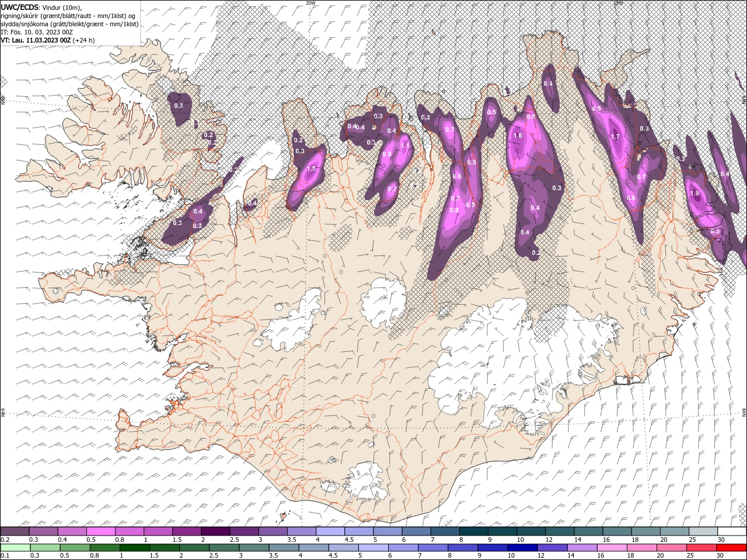This screenshot has width=747, height=560.
Task: Pick the snow-scale swatch between 1 and 1.5
Action: [158, 531]
